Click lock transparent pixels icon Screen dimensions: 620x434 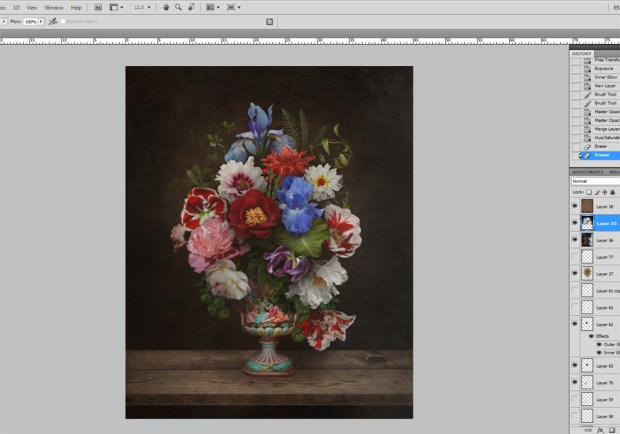point(589,191)
